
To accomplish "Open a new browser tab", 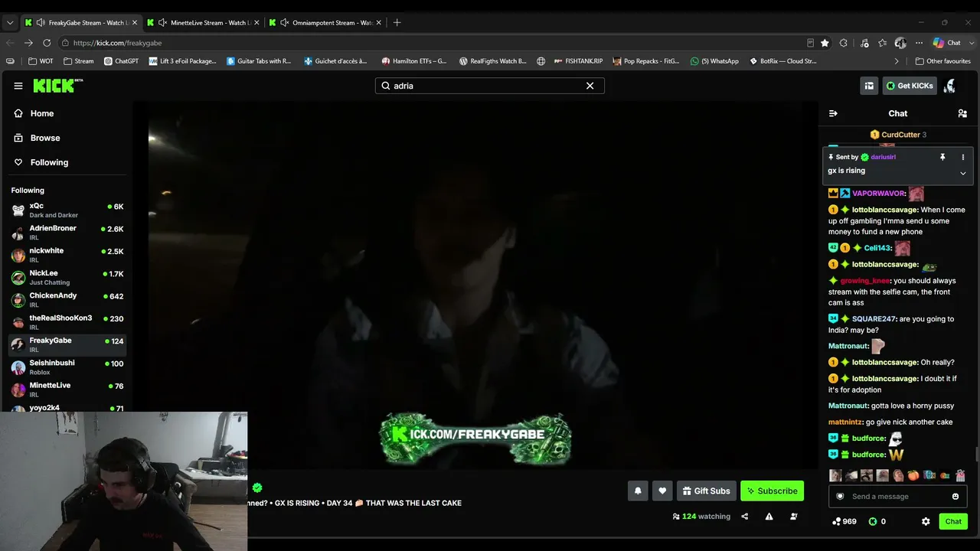I will [397, 22].
